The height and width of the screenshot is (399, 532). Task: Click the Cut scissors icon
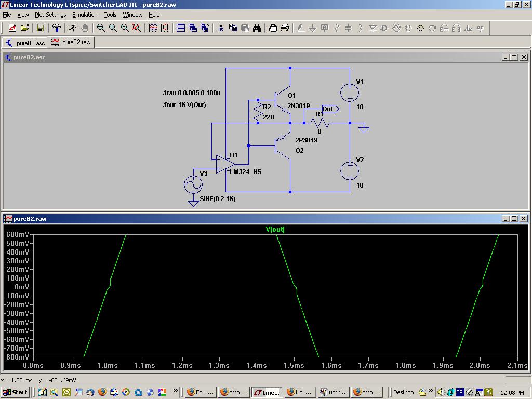(221, 28)
